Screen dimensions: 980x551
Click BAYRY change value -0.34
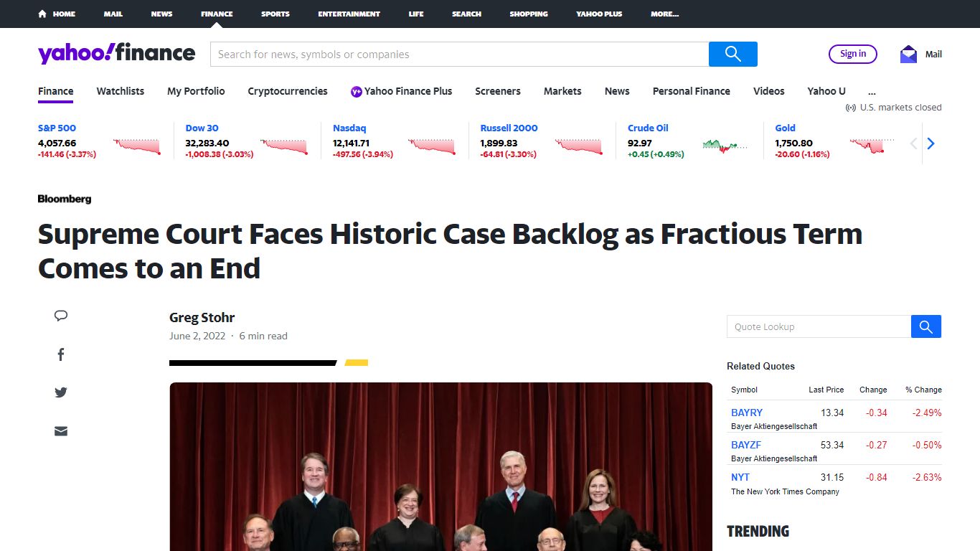(x=876, y=413)
